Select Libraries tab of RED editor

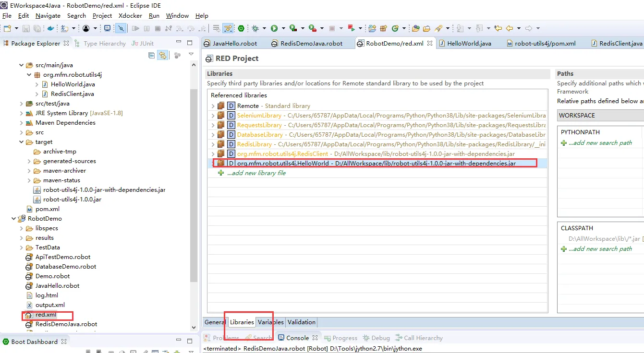(242, 322)
